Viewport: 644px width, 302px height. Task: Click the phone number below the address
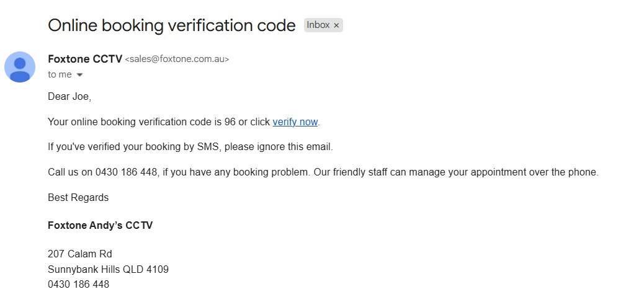78,285
